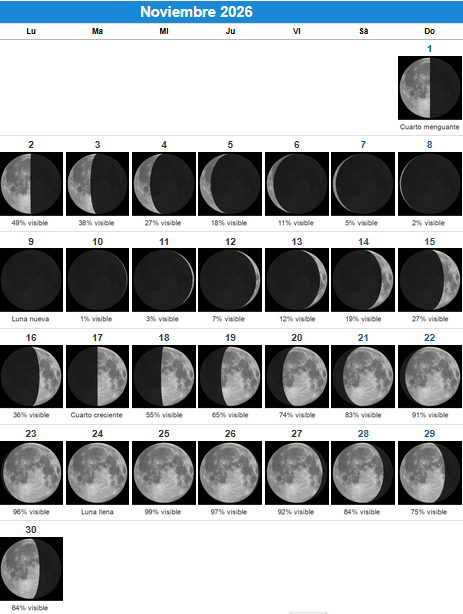Open the day 10 moon thumbnail
The height and width of the screenshot is (614, 463).
98,280
